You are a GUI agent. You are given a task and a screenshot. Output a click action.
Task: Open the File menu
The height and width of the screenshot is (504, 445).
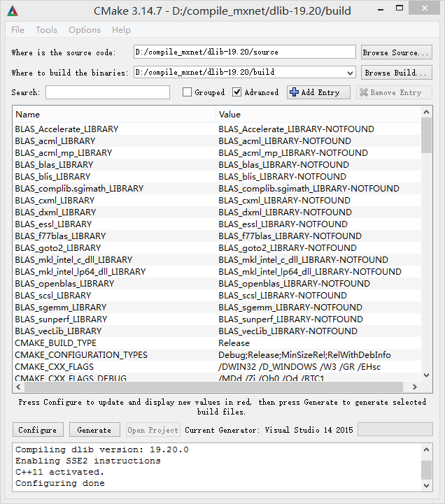[x=17, y=30]
